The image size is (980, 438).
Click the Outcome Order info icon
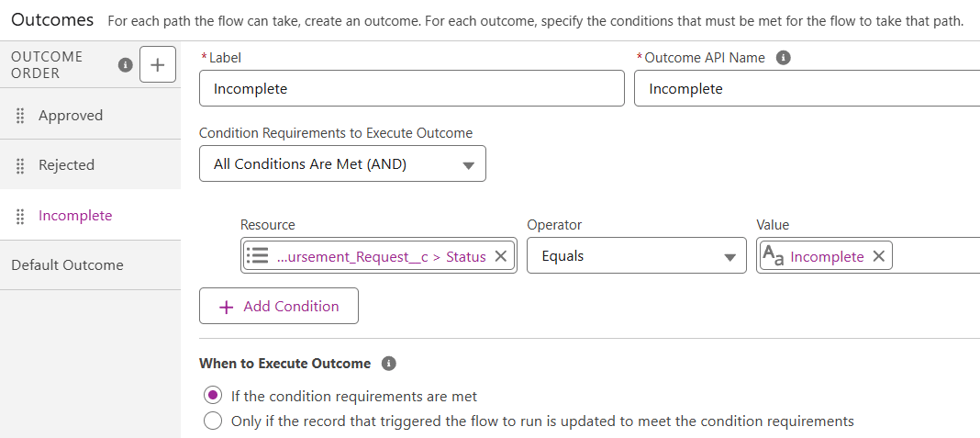[x=126, y=65]
